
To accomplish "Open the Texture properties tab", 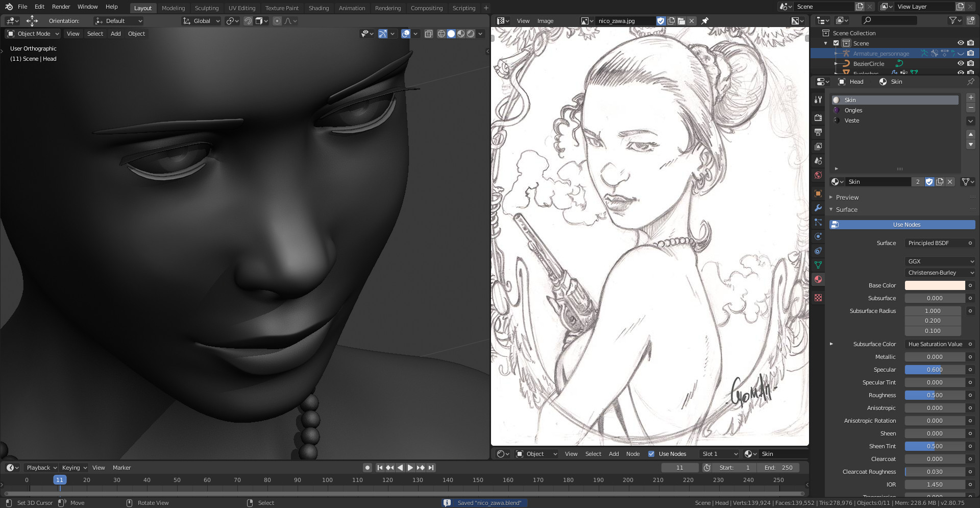I will [818, 298].
